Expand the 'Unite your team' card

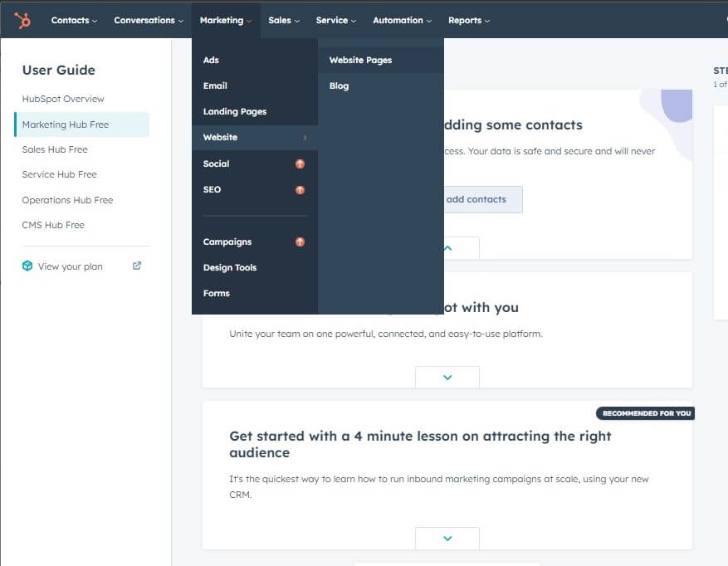(x=447, y=377)
